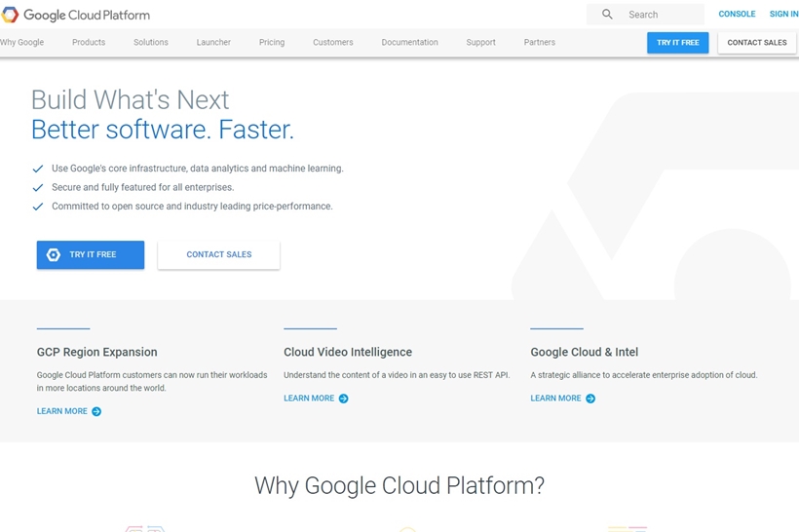The height and width of the screenshot is (532, 799).
Task: Click the Google Cloud Platform hexagon logo
Action: 11,15
